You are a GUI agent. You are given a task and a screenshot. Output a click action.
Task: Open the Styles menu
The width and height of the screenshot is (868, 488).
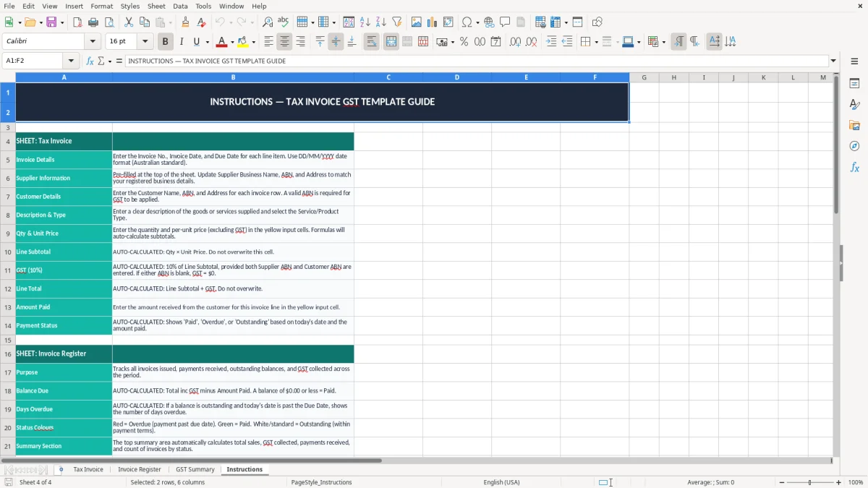click(130, 6)
